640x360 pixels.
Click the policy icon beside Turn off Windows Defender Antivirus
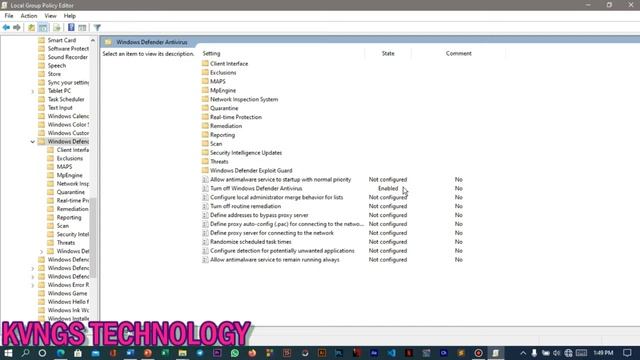pos(205,188)
